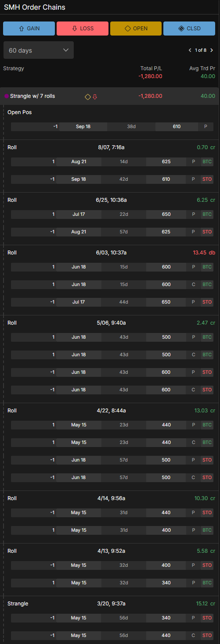Toggle the OPEN filter button

click(x=136, y=29)
